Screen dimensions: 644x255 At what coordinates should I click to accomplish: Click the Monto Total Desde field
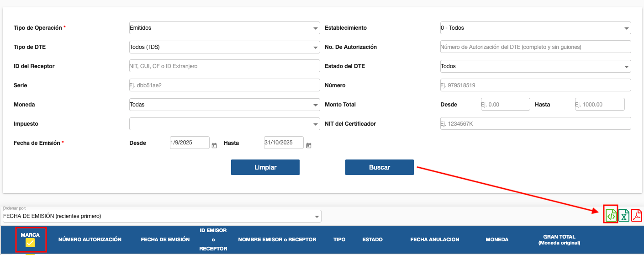point(505,105)
